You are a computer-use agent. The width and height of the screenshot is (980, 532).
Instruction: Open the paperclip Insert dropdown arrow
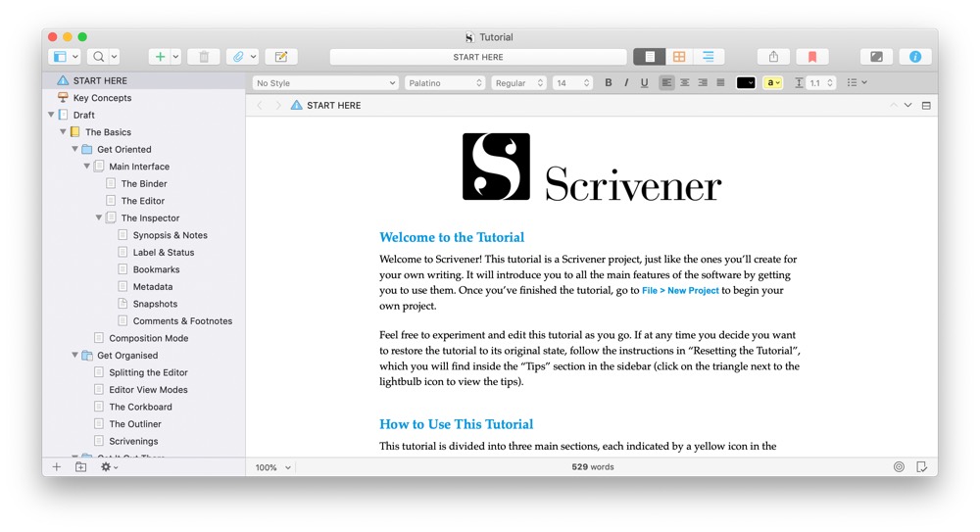point(253,57)
